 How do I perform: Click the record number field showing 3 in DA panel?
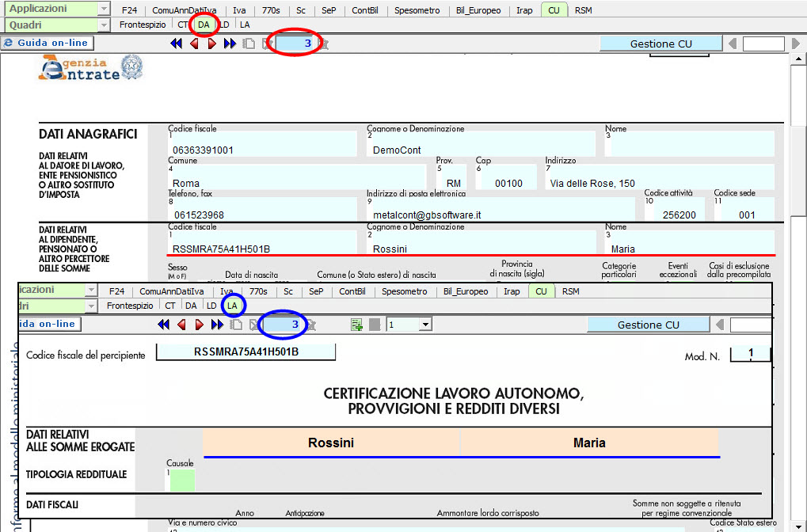pyautogui.click(x=294, y=44)
